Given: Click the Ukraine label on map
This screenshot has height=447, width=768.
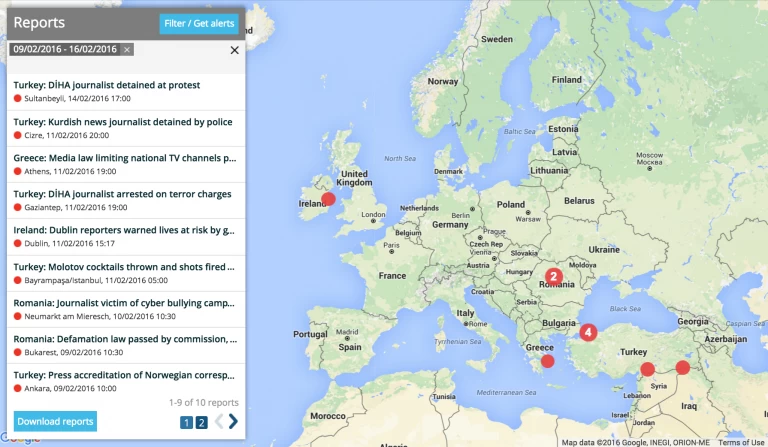Looking at the screenshot, I should pyautogui.click(x=604, y=250).
